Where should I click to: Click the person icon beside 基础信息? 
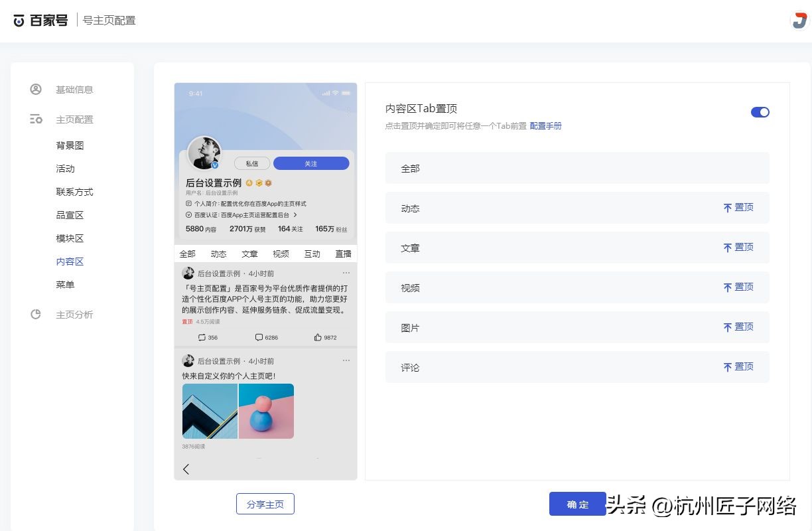pos(36,90)
